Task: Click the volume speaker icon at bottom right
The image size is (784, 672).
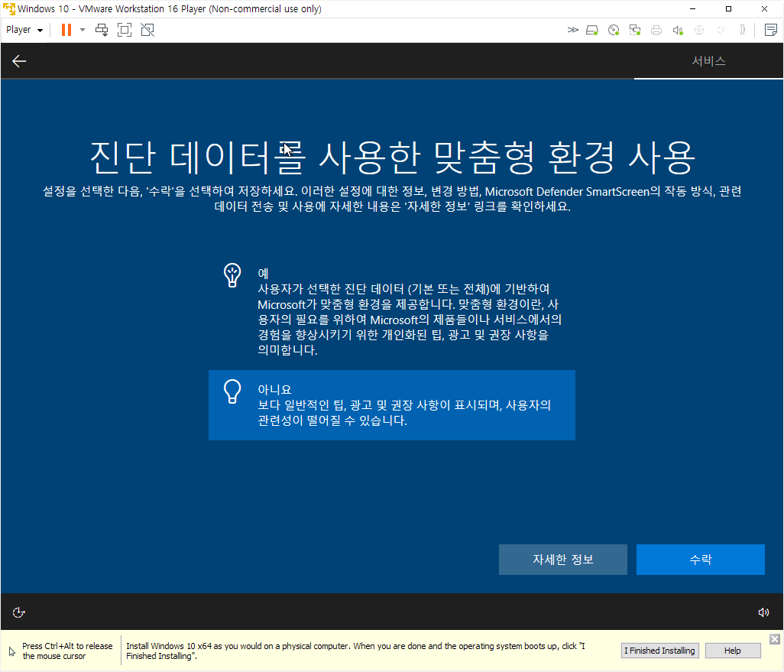Action: pyautogui.click(x=763, y=612)
